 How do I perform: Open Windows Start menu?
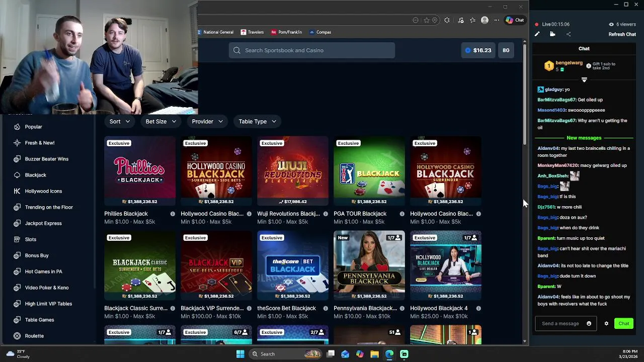point(240,354)
